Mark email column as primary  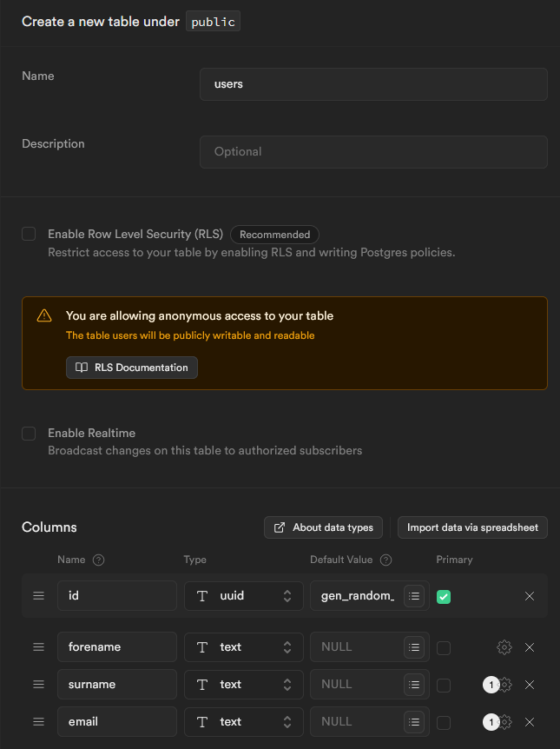tap(444, 722)
